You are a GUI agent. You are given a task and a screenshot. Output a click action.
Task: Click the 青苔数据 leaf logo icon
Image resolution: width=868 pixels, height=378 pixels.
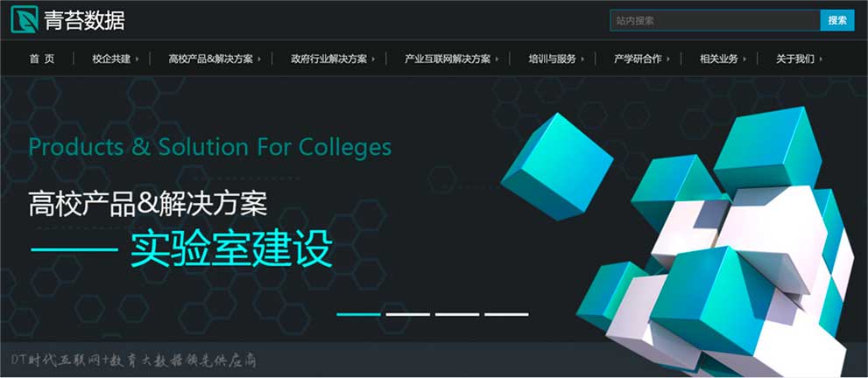[x=25, y=19]
